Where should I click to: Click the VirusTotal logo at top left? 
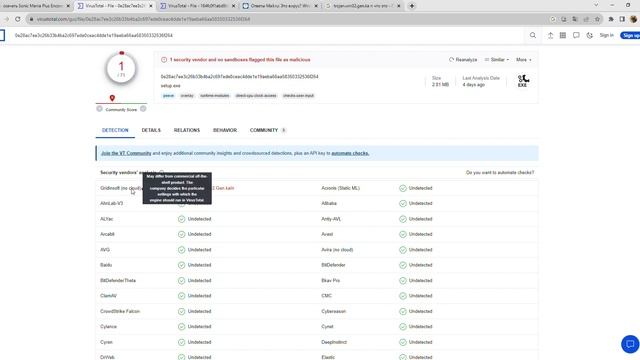point(2,36)
